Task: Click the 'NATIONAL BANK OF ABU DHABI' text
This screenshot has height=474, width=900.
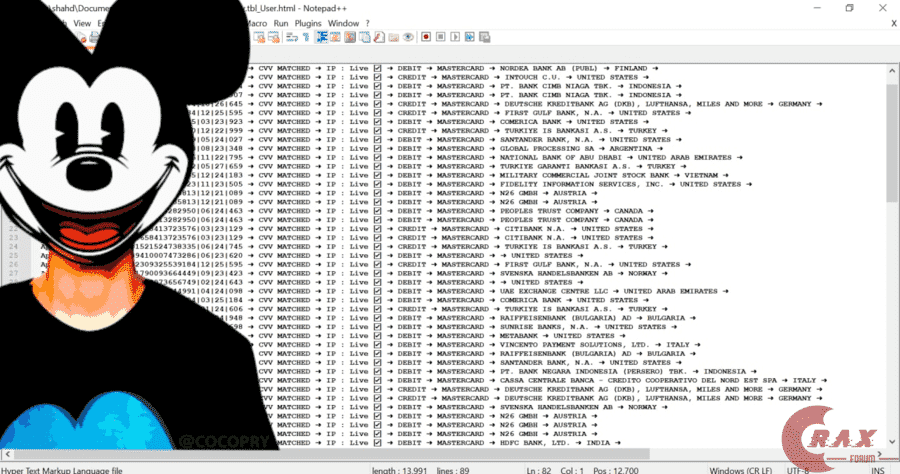Action: click(560, 157)
